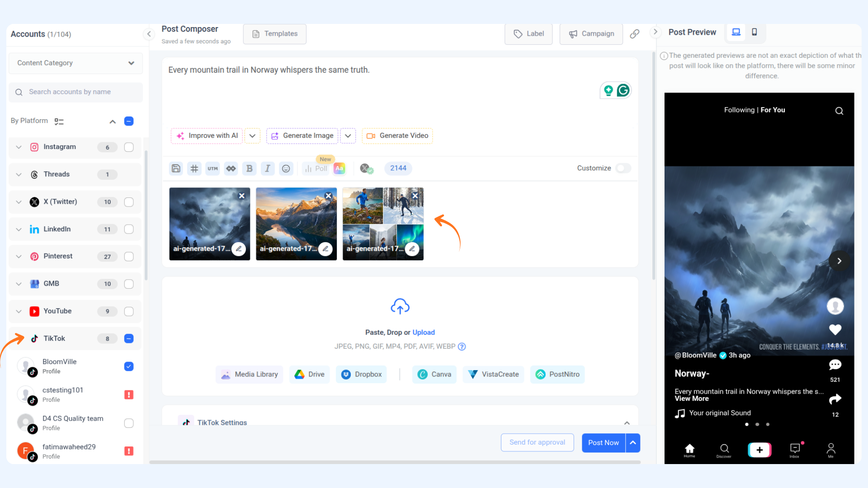Open the Content Category dropdown
The image size is (868, 488).
coord(75,63)
